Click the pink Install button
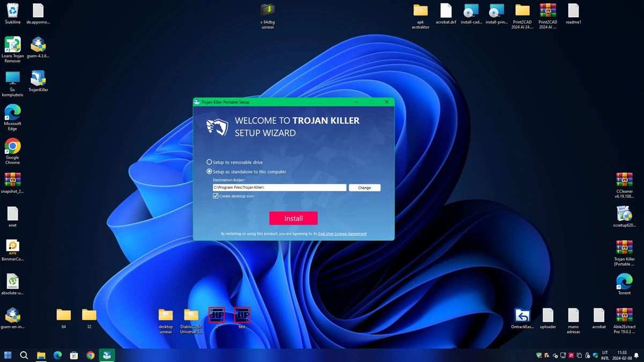The width and height of the screenshot is (644, 362). click(294, 218)
